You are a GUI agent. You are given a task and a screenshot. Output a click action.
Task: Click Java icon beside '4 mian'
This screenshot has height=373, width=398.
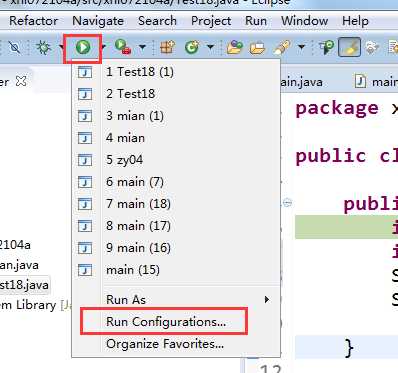tap(85, 138)
